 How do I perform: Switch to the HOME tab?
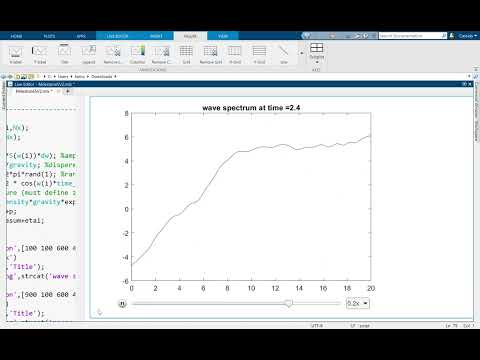pyautogui.click(x=16, y=36)
